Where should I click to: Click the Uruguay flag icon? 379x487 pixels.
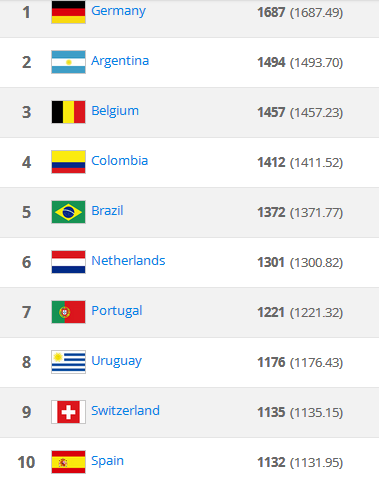[x=68, y=362]
